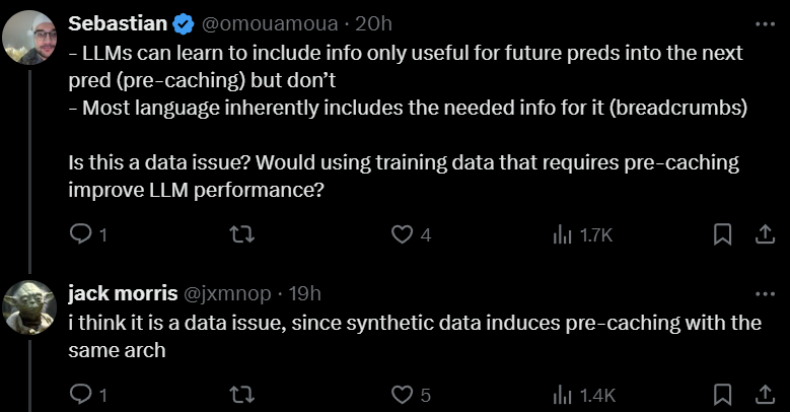
Task: View analytics for jack morris's reply
Action: click(561, 394)
